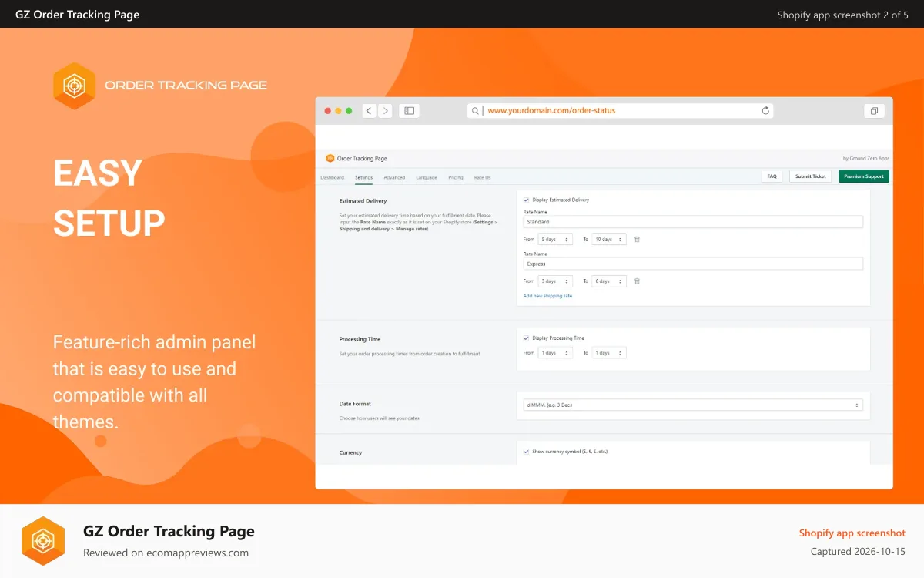Click the red window close dot

pyautogui.click(x=328, y=111)
